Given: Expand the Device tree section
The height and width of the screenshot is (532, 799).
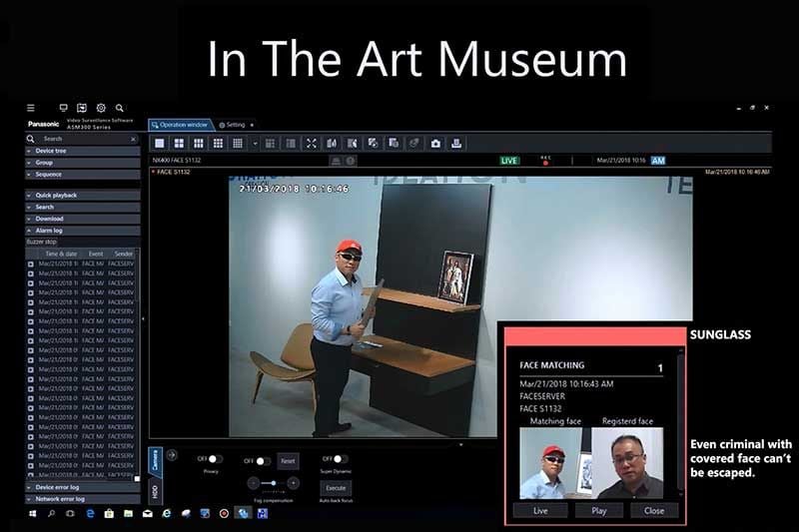Looking at the screenshot, I should 83,151.
